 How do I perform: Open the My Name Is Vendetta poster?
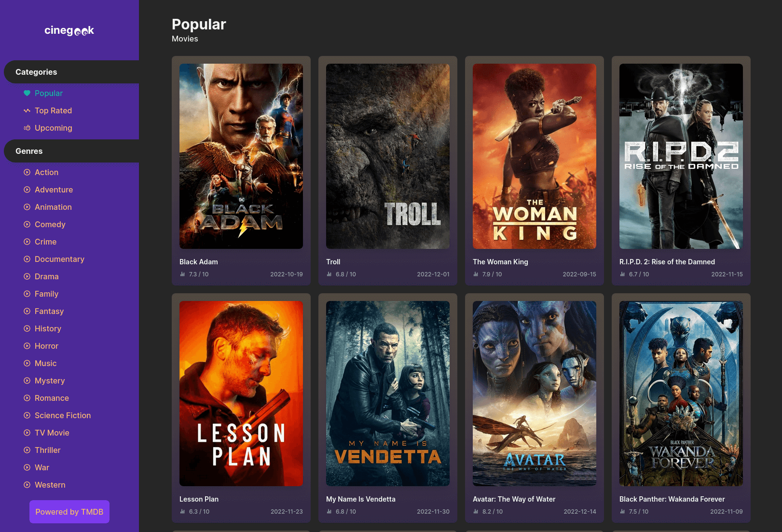(388, 394)
